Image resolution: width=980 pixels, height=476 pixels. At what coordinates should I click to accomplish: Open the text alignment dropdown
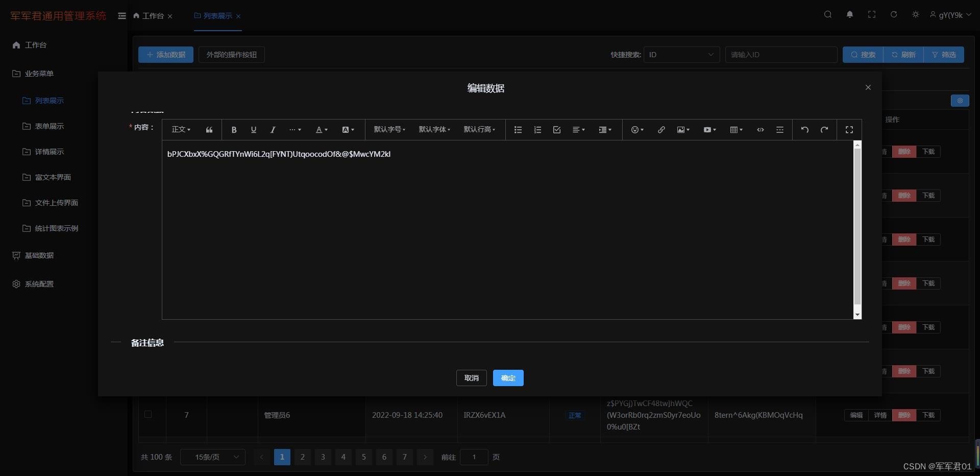[x=579, y=130]
